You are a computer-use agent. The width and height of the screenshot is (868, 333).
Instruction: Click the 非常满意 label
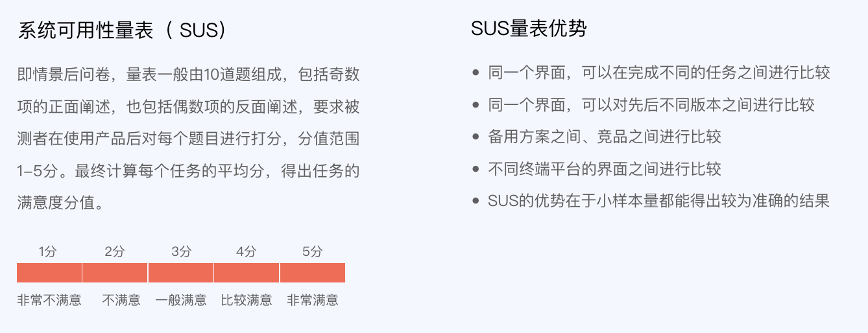pos(312,300)
